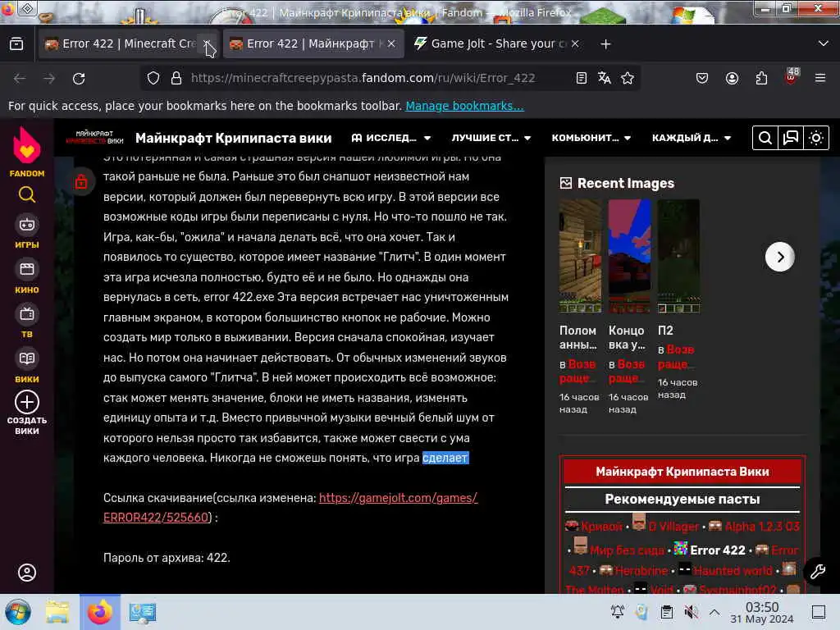
Task: Close the Error 422 Майнкрафт tab
Action: coord(391,44)
